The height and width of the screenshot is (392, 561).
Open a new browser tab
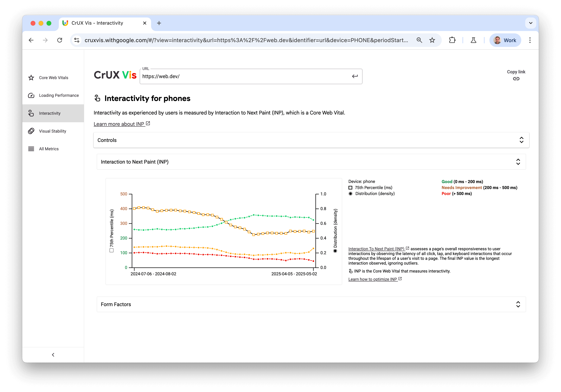pos(159,23)
